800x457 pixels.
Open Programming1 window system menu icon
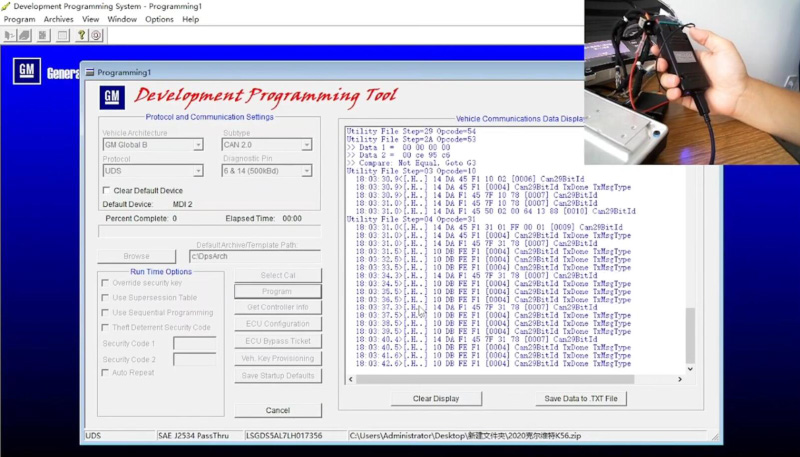tap(90, 72)
